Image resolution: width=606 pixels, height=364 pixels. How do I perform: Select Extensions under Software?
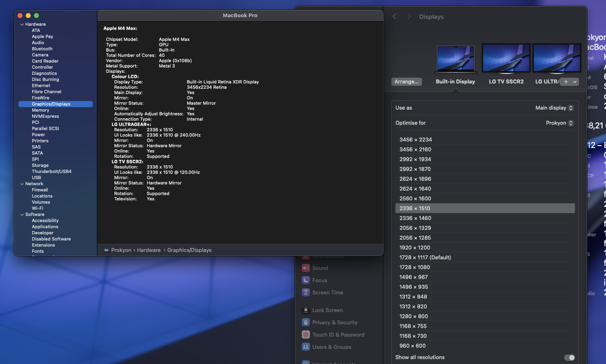click(x=43, y=245)
